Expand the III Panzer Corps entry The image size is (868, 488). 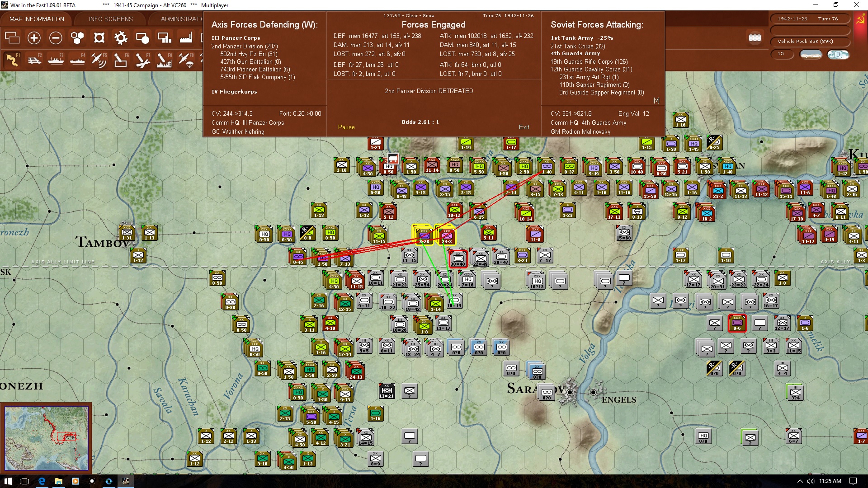coord(236,38)
